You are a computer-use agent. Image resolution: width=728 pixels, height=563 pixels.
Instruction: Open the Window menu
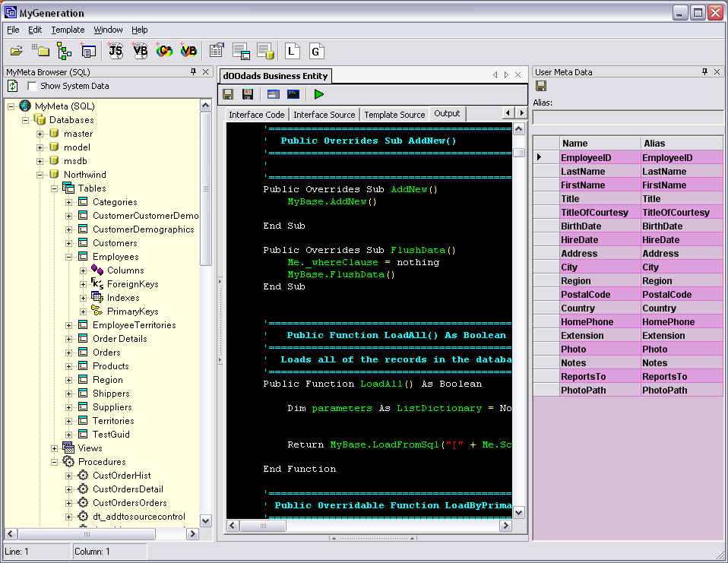(x=108, y=30)
